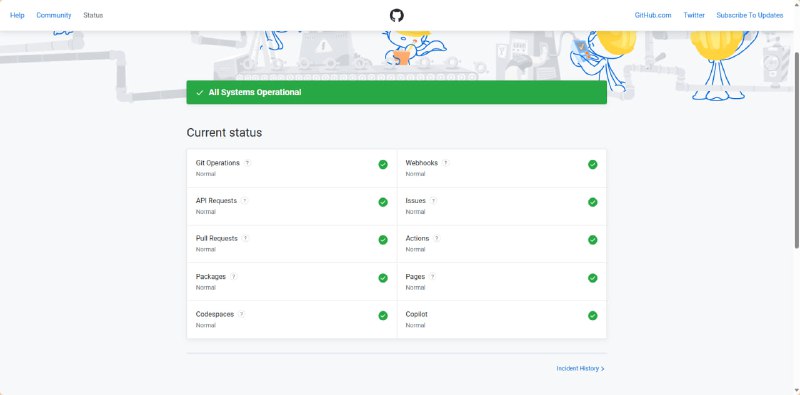Click Issues help question mark

tap(433, 201)
